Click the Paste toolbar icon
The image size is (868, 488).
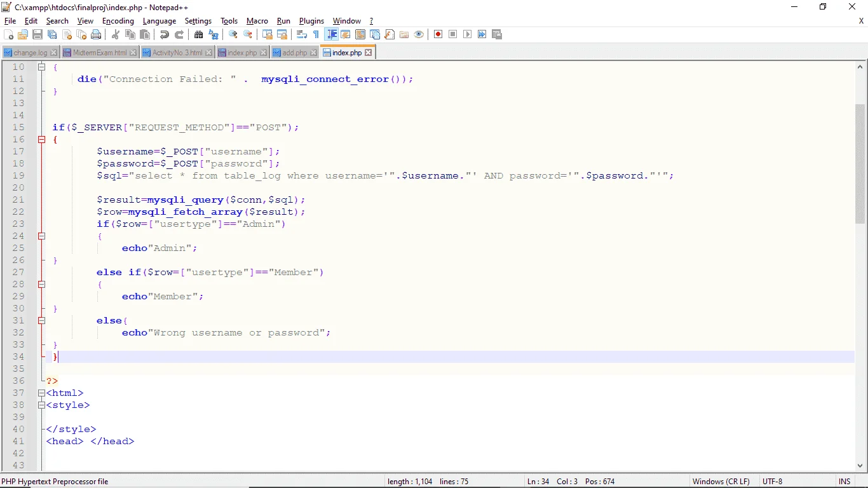click(x=145, y=34)
